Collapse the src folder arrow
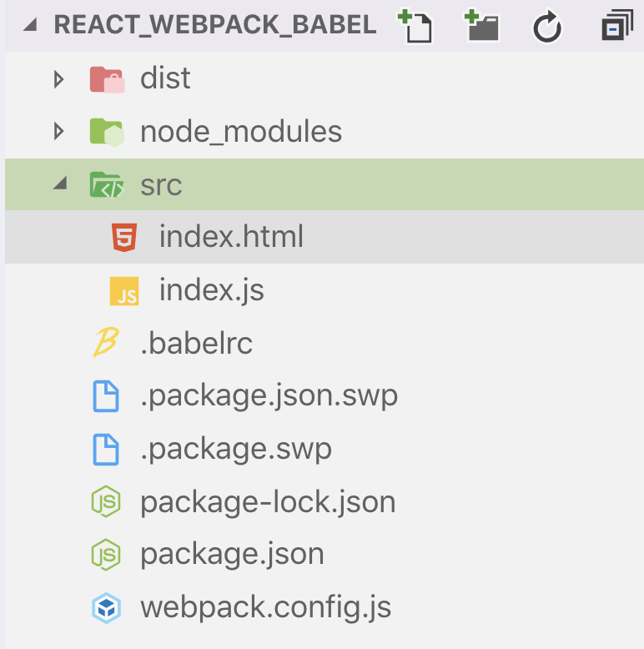The width and height of the screenshot is (644, 649). point(60,183)
